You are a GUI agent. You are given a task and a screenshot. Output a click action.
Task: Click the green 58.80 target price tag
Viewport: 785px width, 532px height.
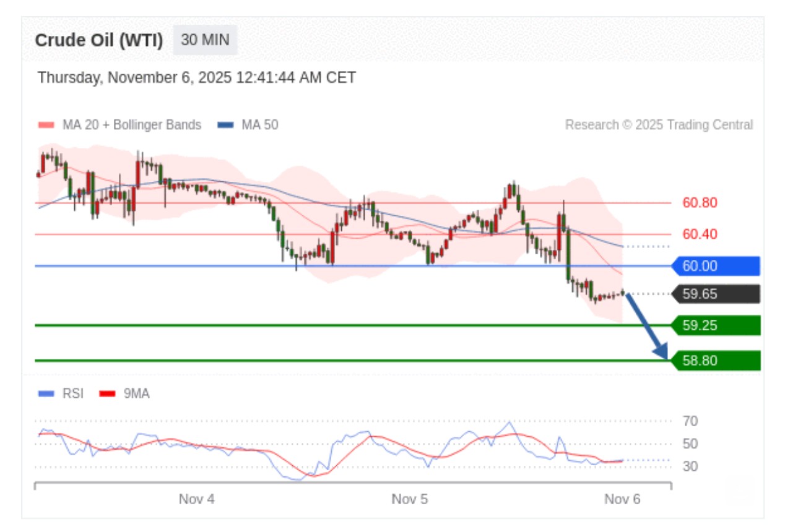pos(716,360)
